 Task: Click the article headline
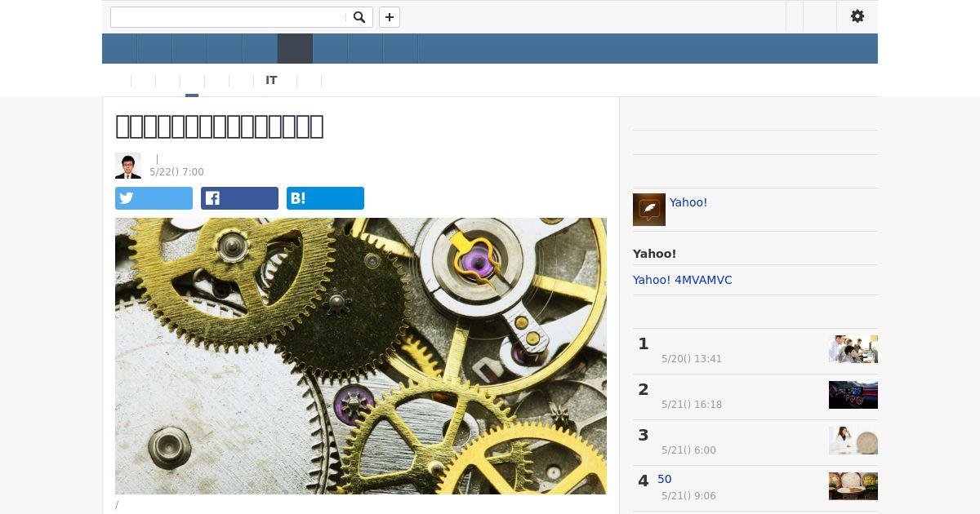tap(220, 126)
